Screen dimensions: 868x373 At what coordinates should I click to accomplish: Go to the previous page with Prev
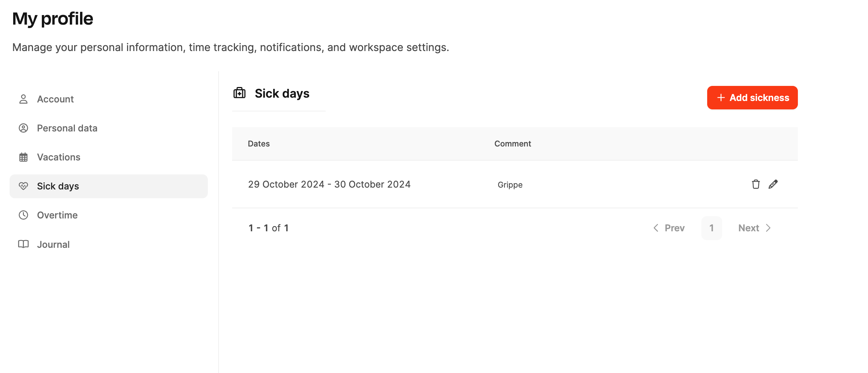point(669,228)
